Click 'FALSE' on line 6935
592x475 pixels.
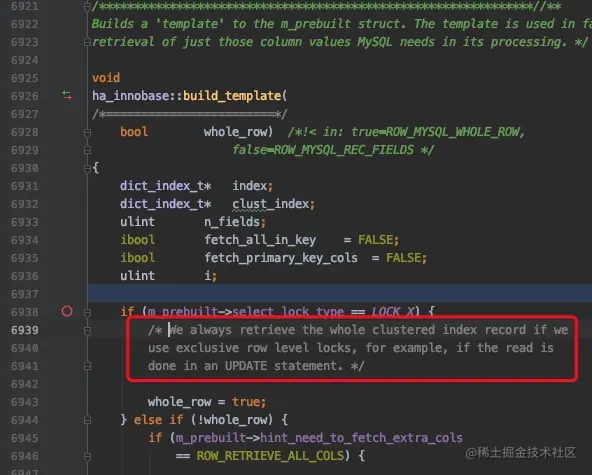[x=403, y=258]
